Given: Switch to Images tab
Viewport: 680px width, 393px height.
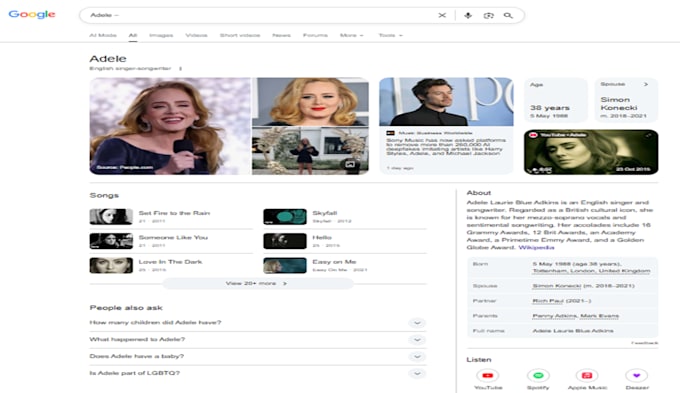Looking at the screenshot, I should (161, 35).
